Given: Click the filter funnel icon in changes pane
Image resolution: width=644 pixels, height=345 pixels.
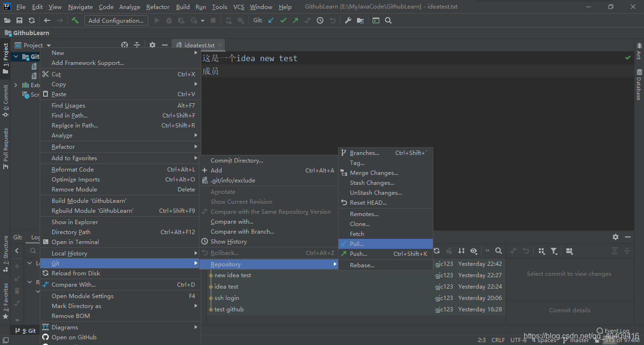Looking at the screenshot, I should coord(554,251).
